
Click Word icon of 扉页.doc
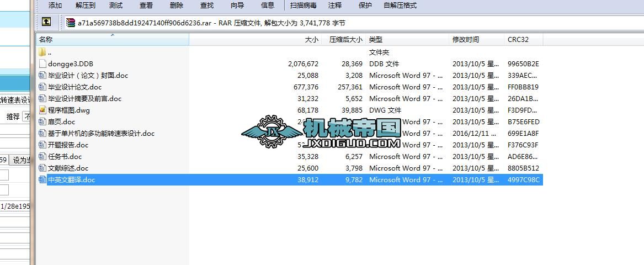(x=42, y=121)
